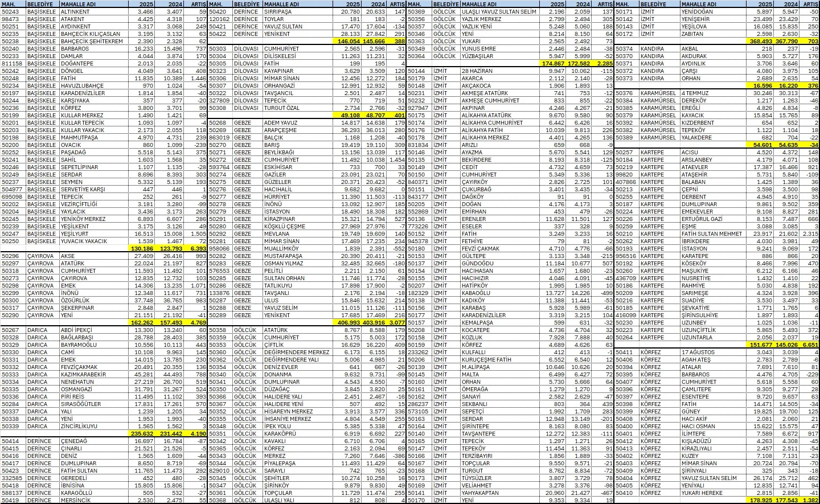The image size is (820, 504).
Task: Click neighborhood code 811158
Action: pyautogui.click(x=13, y=64)
